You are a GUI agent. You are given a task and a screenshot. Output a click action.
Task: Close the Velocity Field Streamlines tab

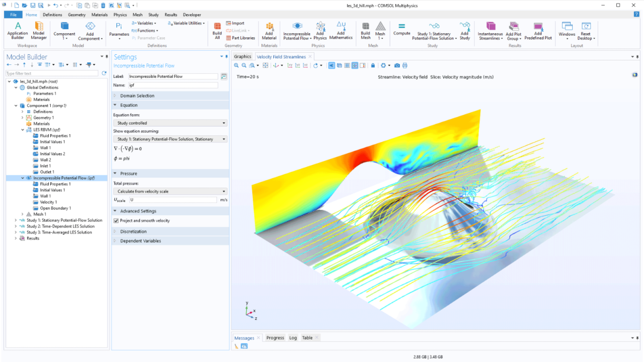point(310,57)
